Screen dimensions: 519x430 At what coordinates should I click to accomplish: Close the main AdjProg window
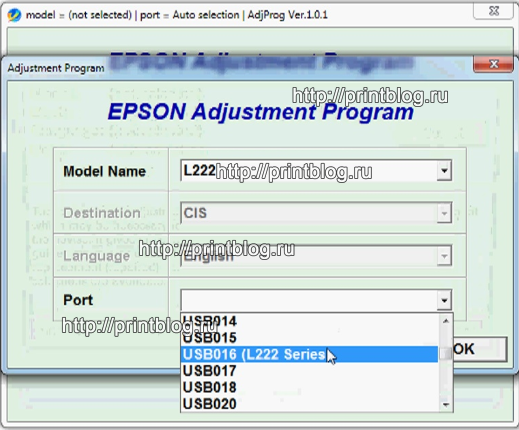point(493,11)
